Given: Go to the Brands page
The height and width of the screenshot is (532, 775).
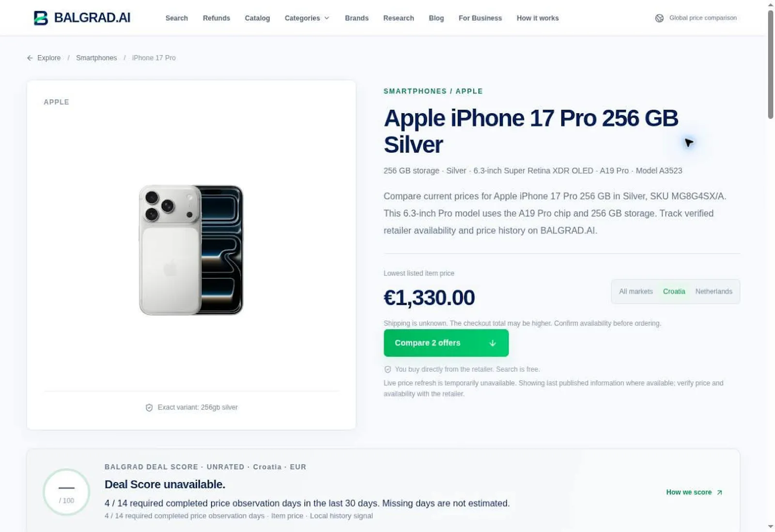Looking at the screenshot, I should (356, 18).
